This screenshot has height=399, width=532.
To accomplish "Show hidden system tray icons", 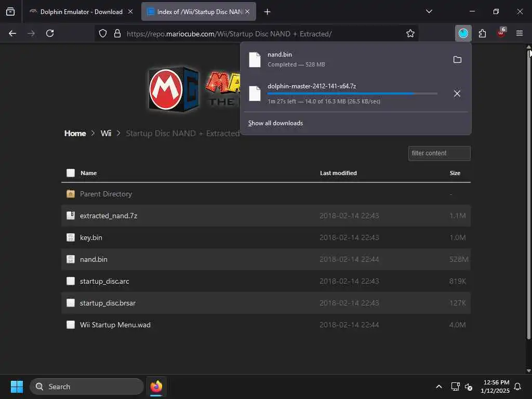I will point(438,387).
